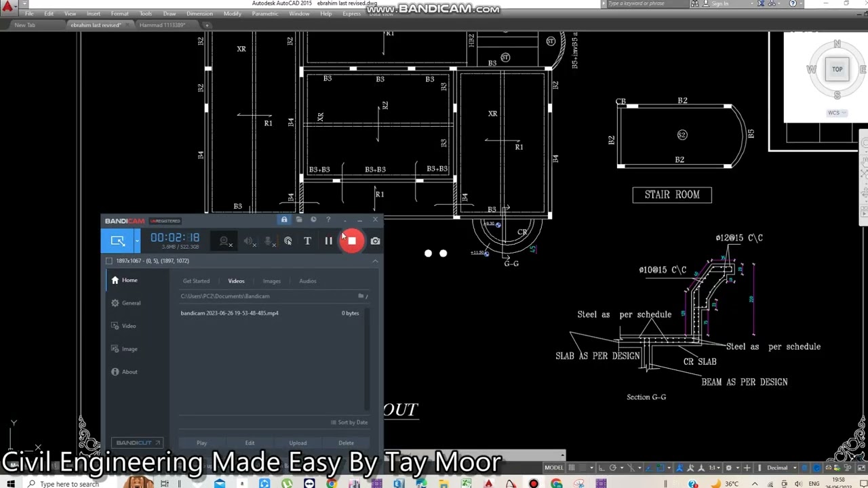Toggle grid display in AutoCAD status bar
The image size is (868, 488).
point(572,468)
